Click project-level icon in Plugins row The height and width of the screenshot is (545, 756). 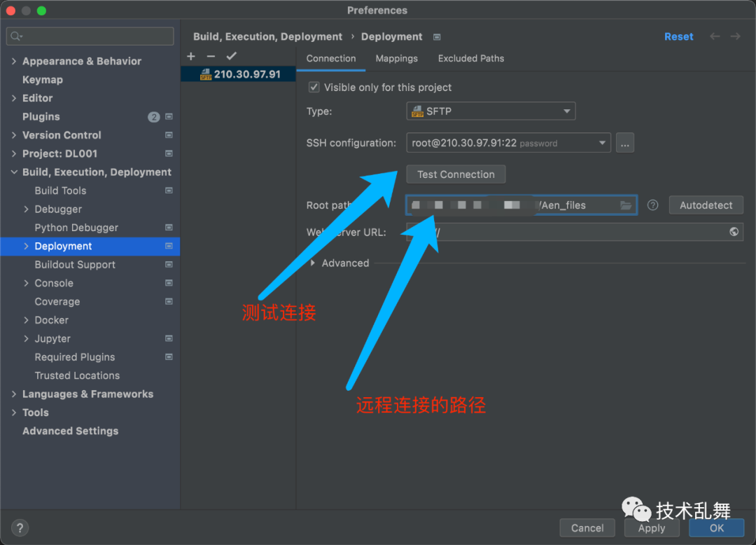(169, 117)
